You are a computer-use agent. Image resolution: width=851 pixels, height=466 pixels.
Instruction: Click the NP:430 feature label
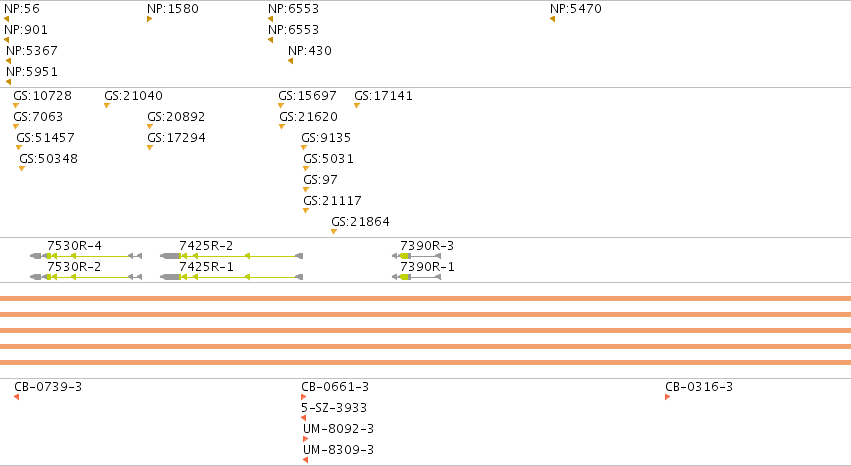click(x=310, y=51)
